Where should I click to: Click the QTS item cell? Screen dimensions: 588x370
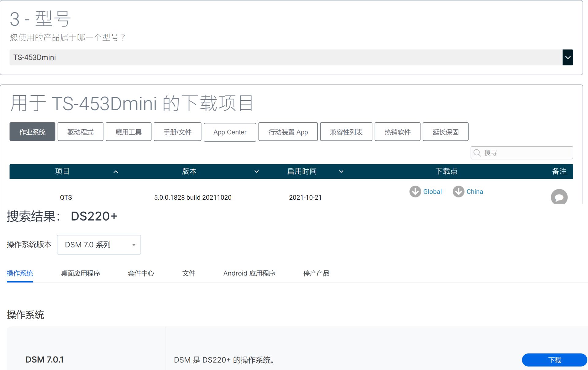click(x=66, y=197)
